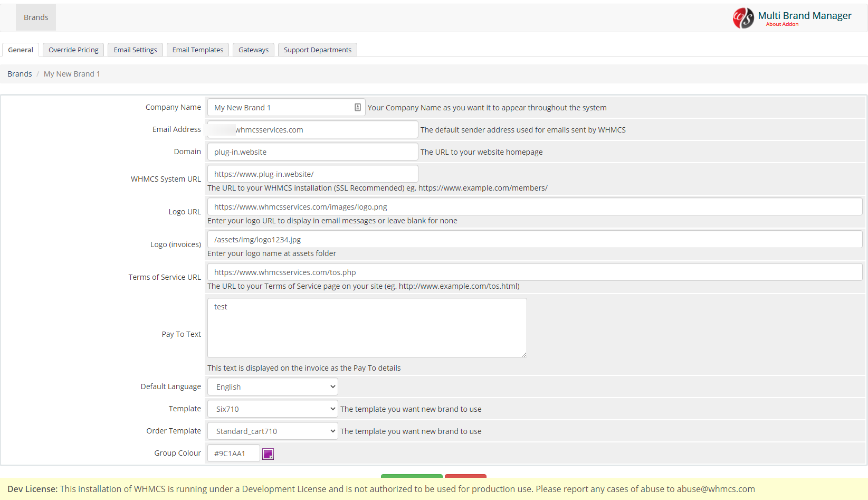Click the Pay To Text help description
Screen dimensions: 868x500
click(x=304, y=368)
